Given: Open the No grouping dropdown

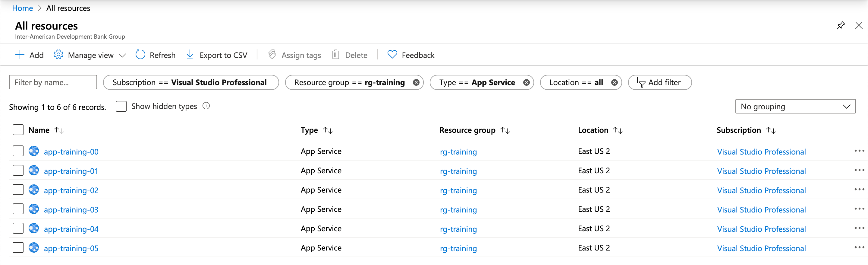Looking at the screenshot, I should coord(795,106).
